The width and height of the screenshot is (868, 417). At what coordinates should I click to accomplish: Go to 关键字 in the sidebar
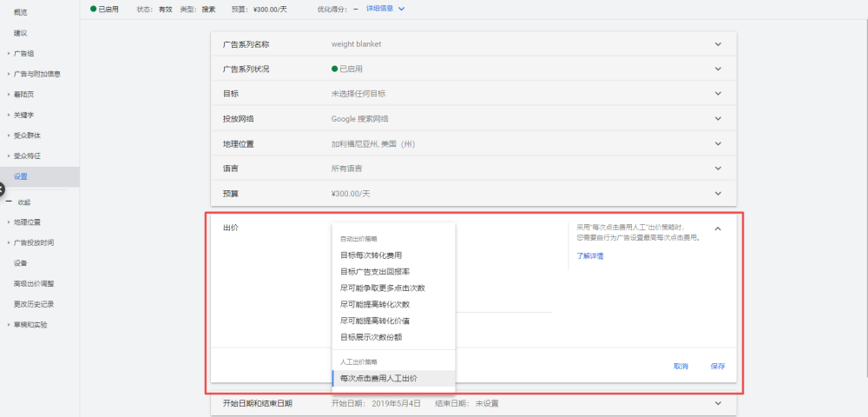(x=23, y=115)
